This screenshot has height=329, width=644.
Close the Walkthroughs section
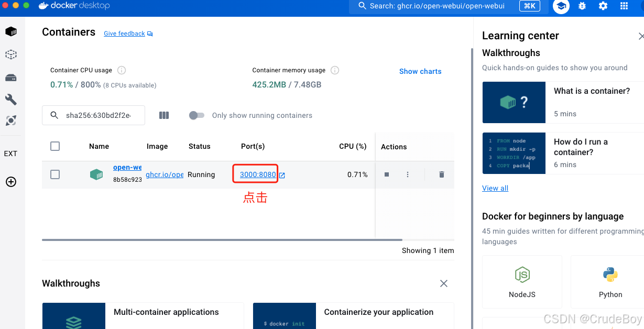tap(444, 283)
